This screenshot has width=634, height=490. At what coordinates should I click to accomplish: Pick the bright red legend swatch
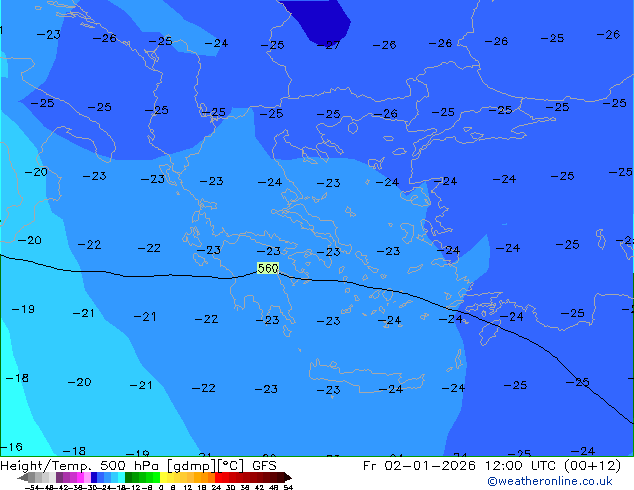[218, 477]
